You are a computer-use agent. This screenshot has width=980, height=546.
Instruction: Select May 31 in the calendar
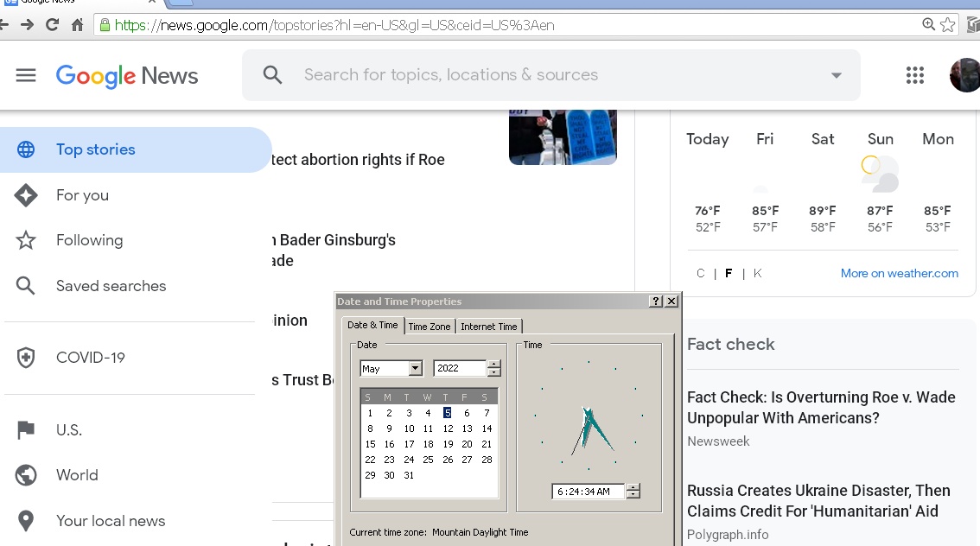[x=409, y=475]
